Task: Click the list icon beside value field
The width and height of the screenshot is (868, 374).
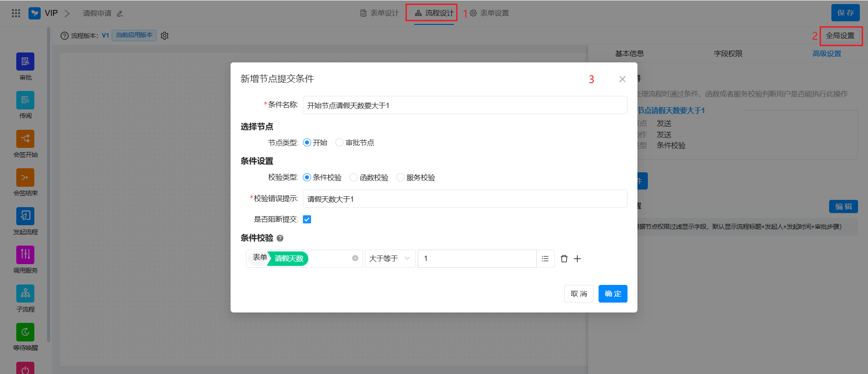Action: tap(545, 259)
